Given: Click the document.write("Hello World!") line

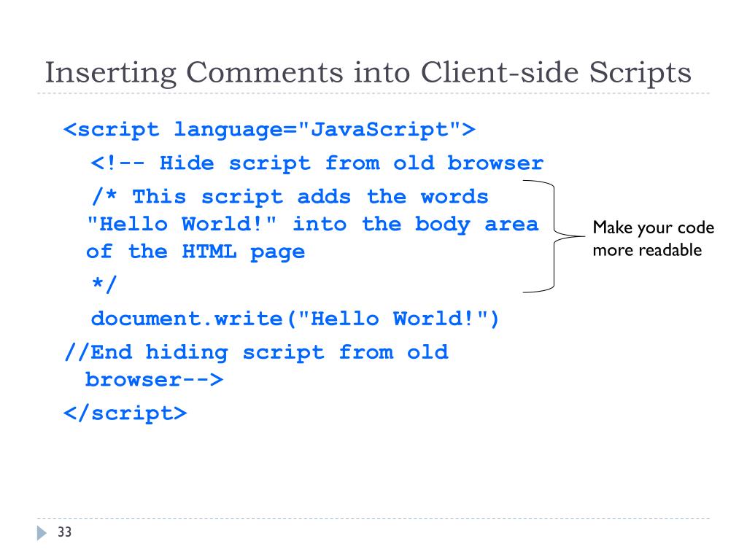Looking at the screenshot, I should point(295,319).
